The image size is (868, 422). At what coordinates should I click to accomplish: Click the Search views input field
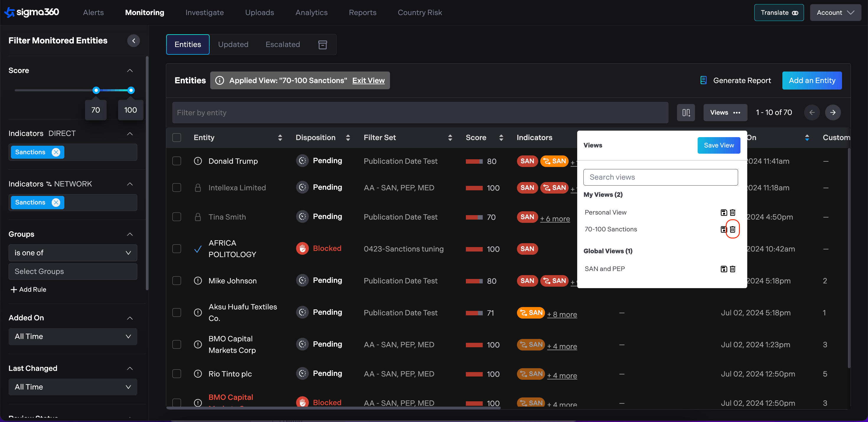(660, 177)
